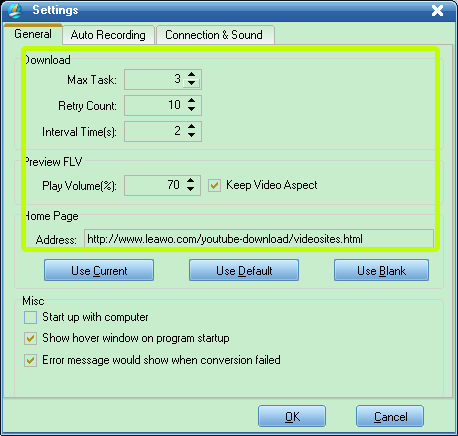Open the Connection & Sound tab

tap(214, 35)
